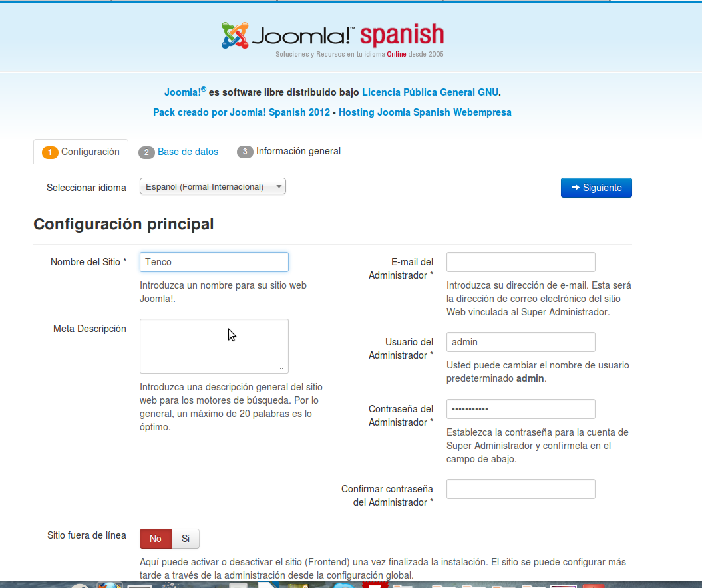Focus the Contraseña del Administrador field
This screenshot has width=702, height=588.
[x=520, y=408]
